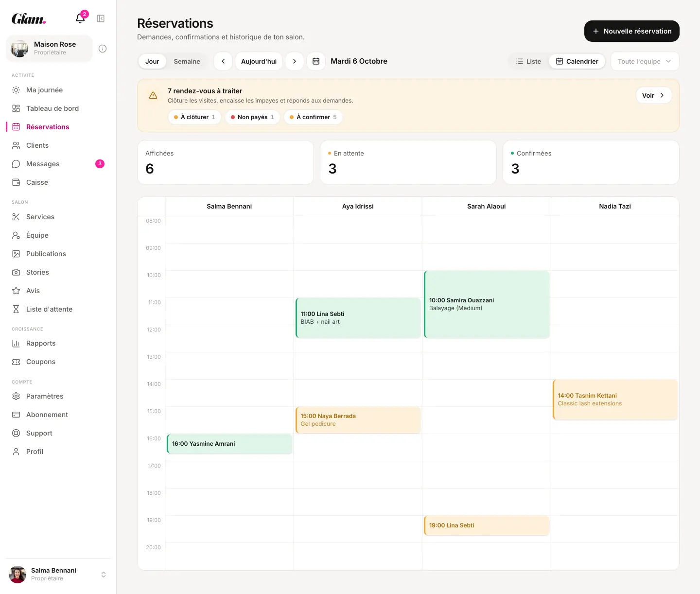Open Liste d'attente hourglass item

[58, 309]
